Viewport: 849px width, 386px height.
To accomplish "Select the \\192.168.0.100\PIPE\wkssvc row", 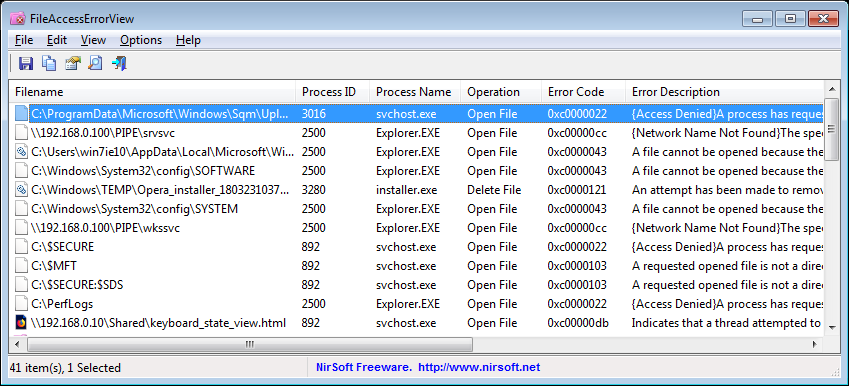I will [x=417, y=228].
